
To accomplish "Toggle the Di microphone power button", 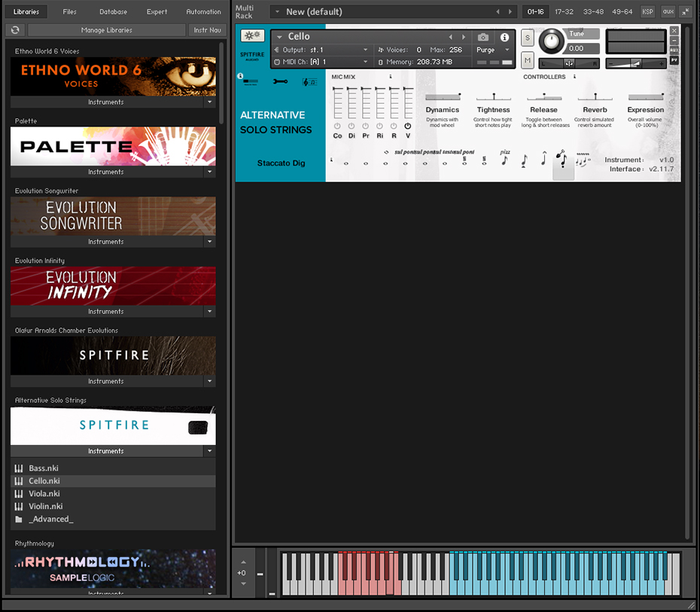I will tap(352, 126).
